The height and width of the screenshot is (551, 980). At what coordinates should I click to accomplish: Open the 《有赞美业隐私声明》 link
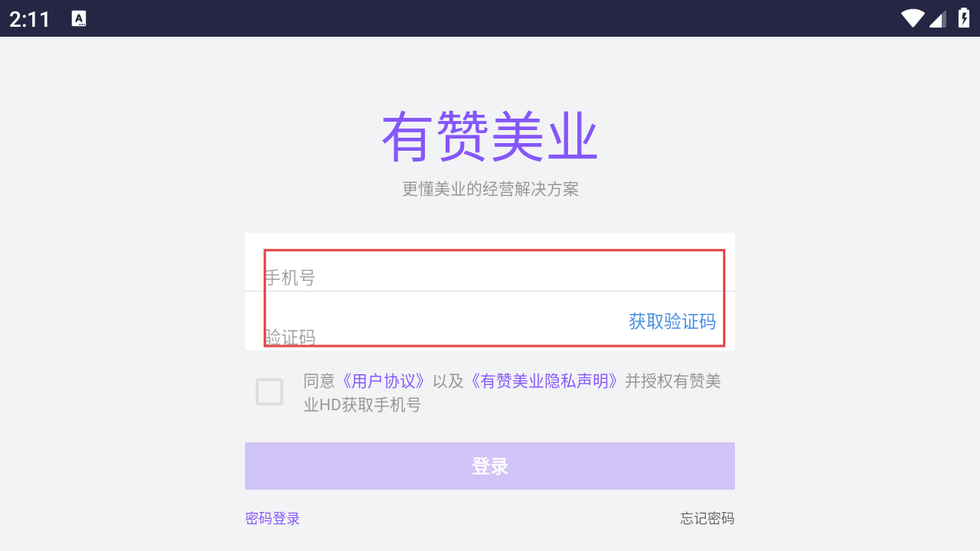(544, 381)
